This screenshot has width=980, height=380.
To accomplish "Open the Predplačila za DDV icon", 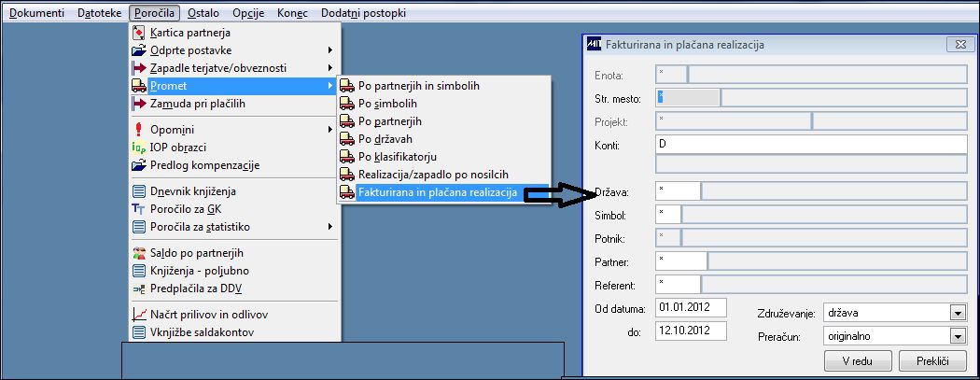I will pos(139,289).
